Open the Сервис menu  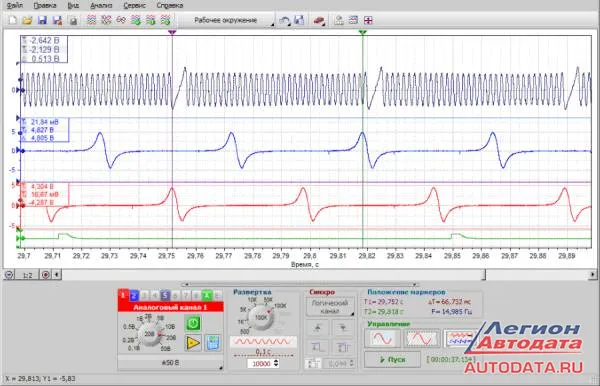[x=134, y=5]
